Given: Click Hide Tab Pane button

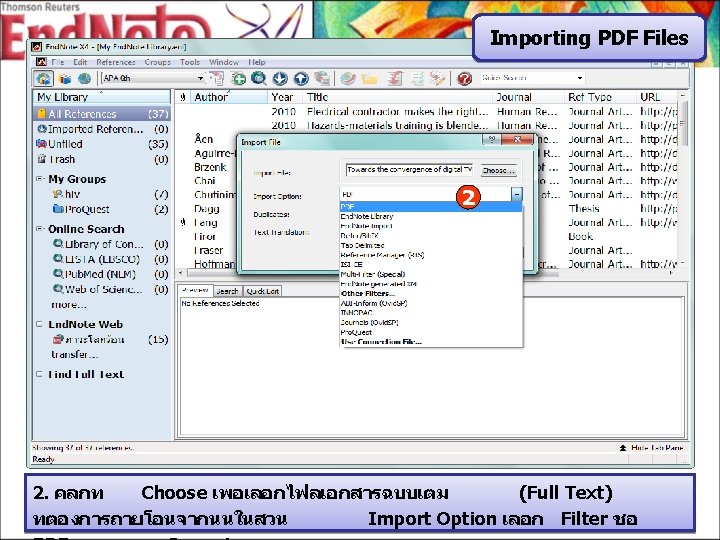Looking at the screenshot, I should pyautogui.click(x=652, y=448).
